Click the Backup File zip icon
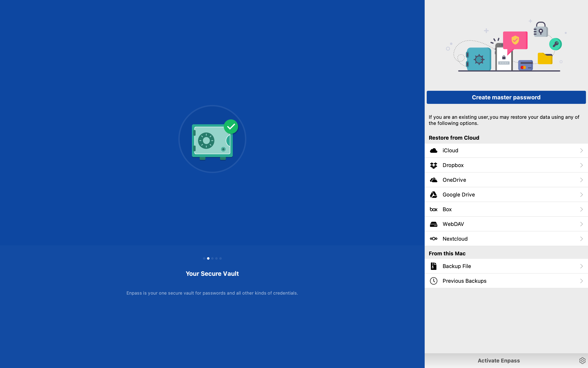This screenshot has width=588, height=368. (x=433, y=266)
